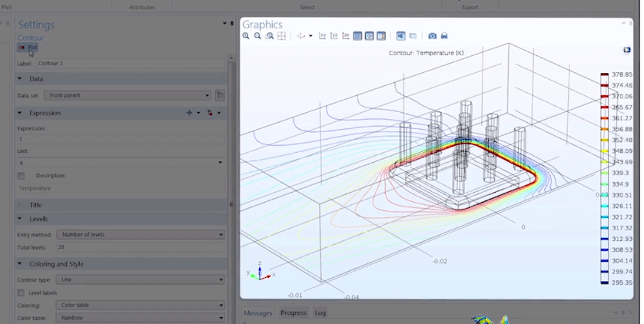Viewport: 644px width, 324px height.
Task: Click the Zoom Out icon in Graphics toolbar
Action: point(257,36)
